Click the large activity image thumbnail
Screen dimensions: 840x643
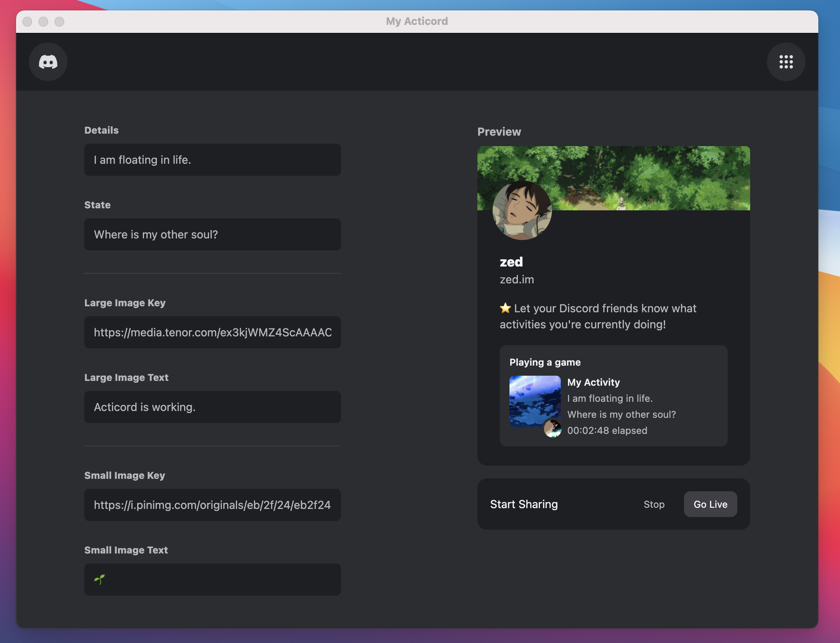[534, 401]
